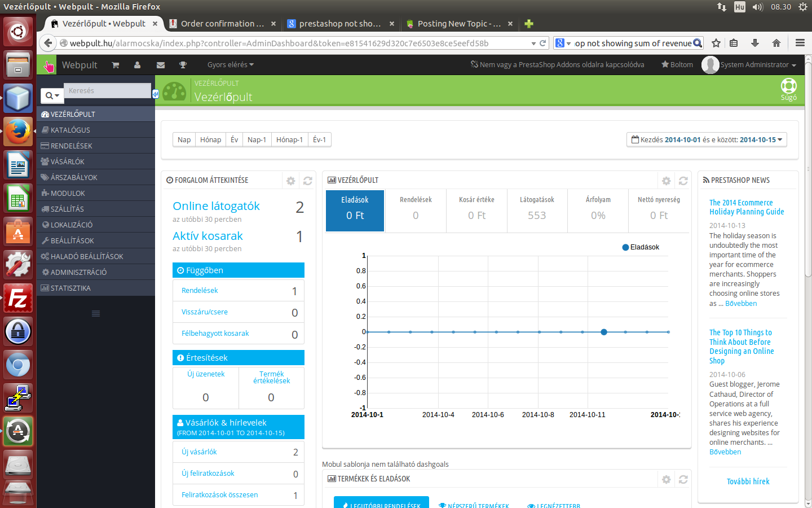Open the Hu keyboard layout indicator
This screenshot has height=508, width=812.
pyautogui.click(x=740, y=7)
